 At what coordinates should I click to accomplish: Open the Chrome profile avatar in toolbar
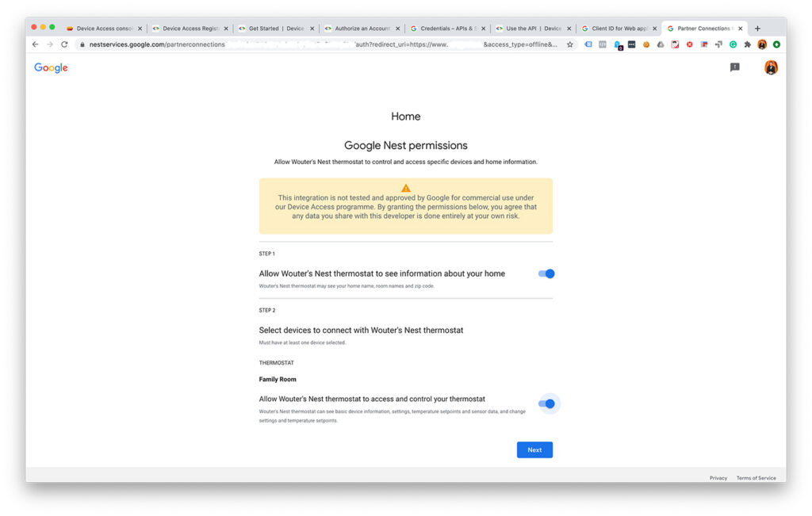(x=762, y=44)
